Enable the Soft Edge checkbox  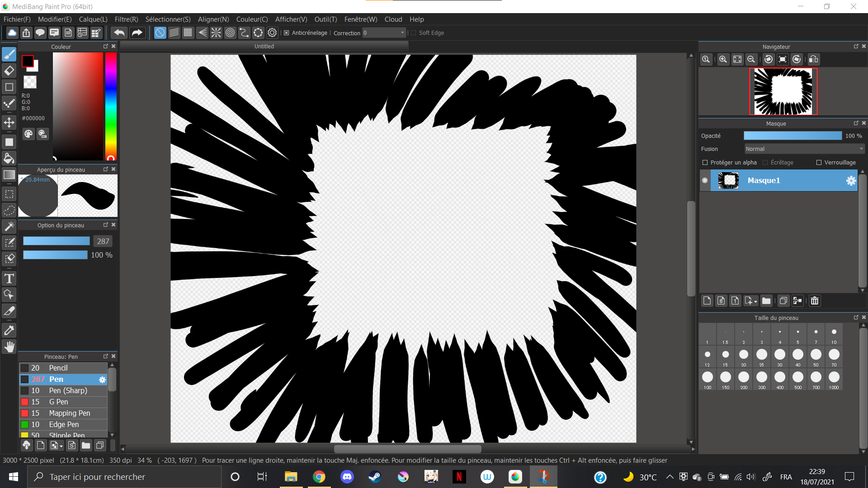point(413,33)
